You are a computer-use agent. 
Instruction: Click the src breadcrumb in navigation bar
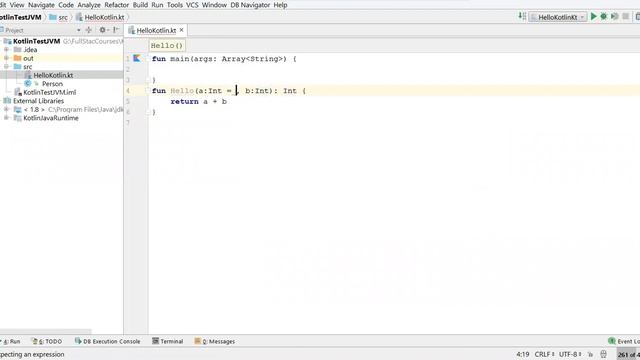63,17
